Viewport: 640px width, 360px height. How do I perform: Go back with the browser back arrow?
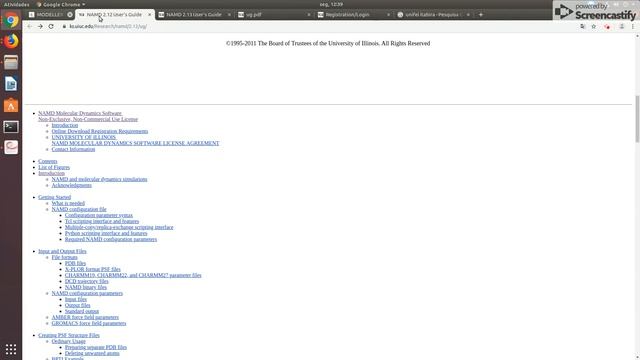coord(29,26)
